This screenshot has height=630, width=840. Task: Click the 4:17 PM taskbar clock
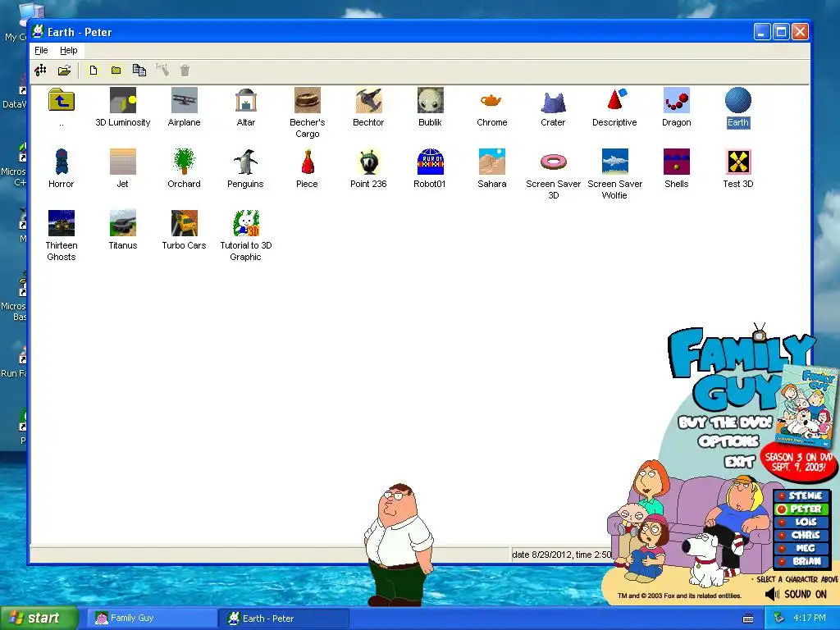click(x=810, y=618)
